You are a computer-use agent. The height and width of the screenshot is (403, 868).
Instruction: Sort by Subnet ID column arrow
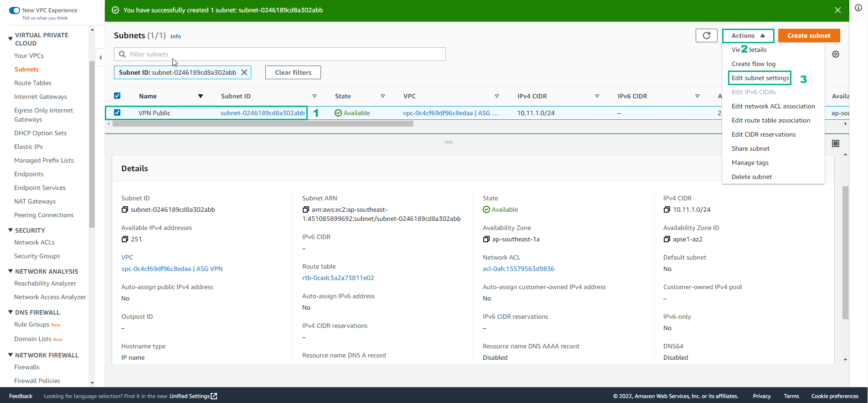315,96
